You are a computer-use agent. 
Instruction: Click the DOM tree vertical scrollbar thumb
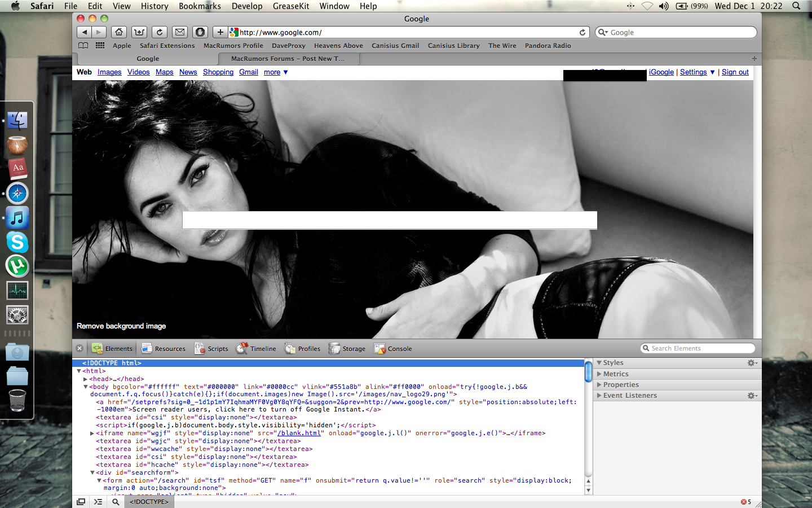pyautogui.click(x=588, y=371)
